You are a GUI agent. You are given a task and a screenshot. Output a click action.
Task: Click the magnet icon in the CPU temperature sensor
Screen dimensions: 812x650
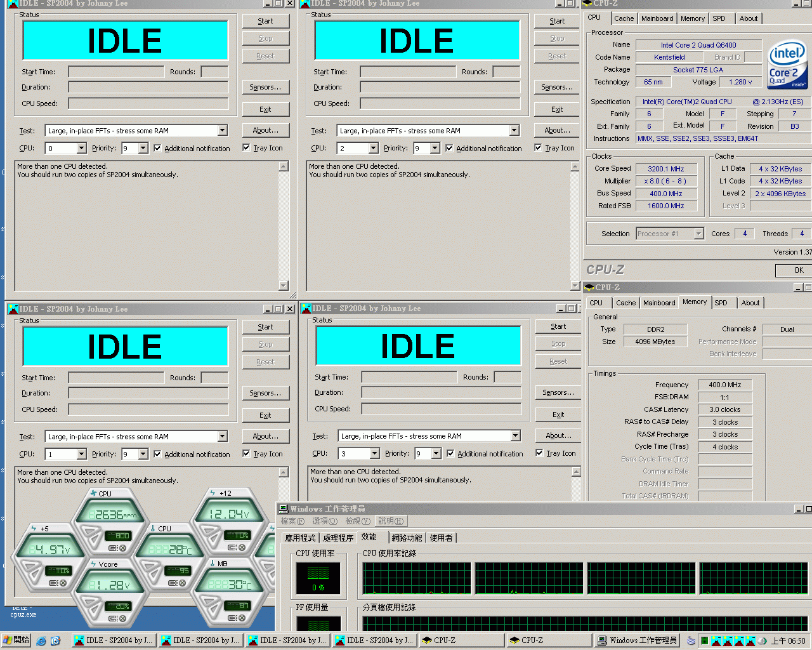[x=173, y=583]
